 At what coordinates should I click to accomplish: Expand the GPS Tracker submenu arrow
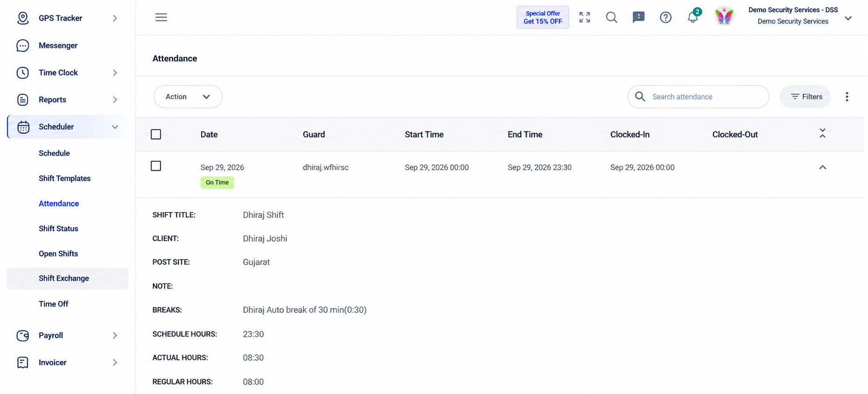click(x=115, y=18)
